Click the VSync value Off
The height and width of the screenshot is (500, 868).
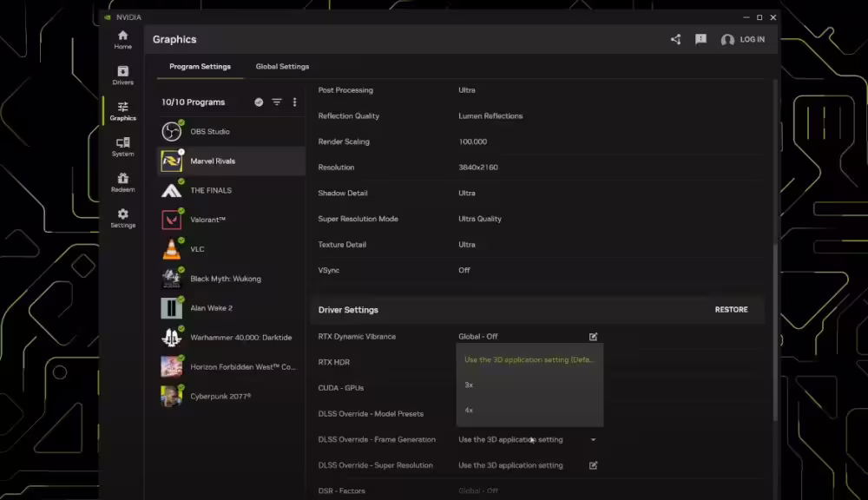tap(464, 270)
